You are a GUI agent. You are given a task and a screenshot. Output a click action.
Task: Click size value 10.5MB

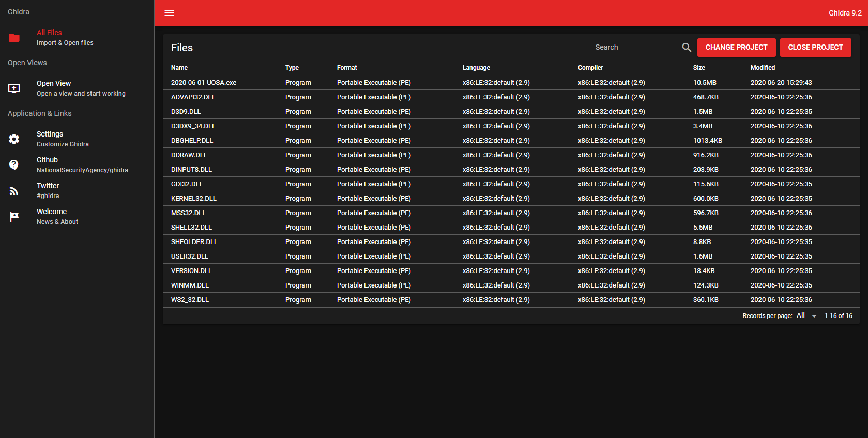pyautogui.click(x=705, y=83)
